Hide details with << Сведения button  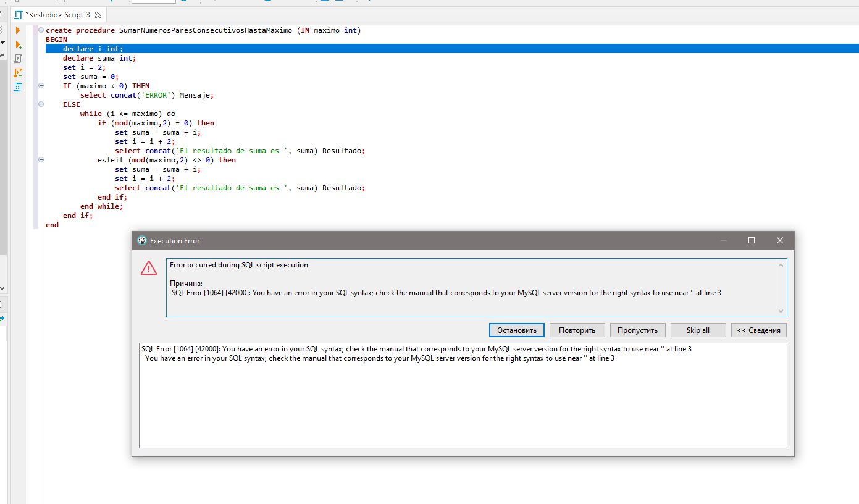pos(759,330)
